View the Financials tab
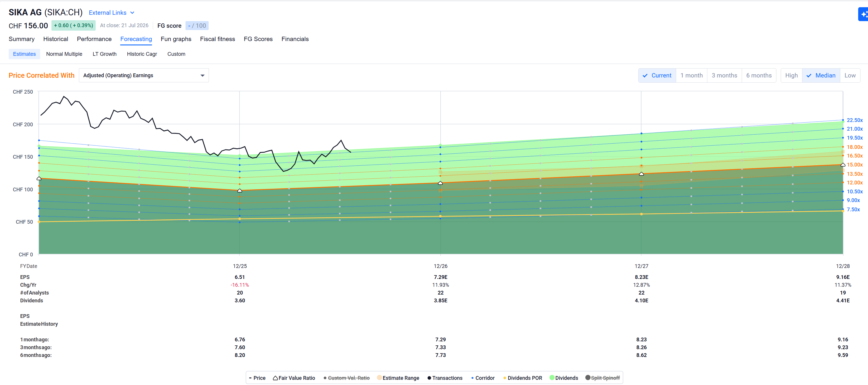Screen dimensions: 868x385 pos(295,39)
